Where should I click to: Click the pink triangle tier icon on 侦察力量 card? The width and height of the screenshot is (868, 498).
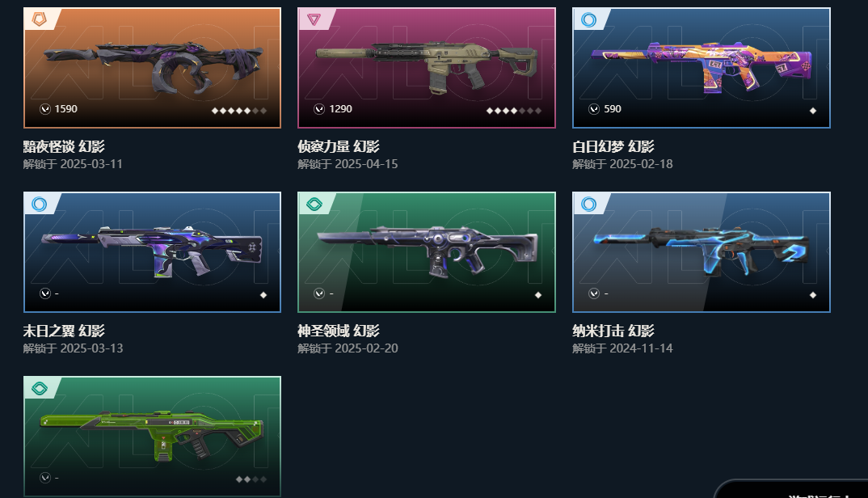click(x=314, y=20)
